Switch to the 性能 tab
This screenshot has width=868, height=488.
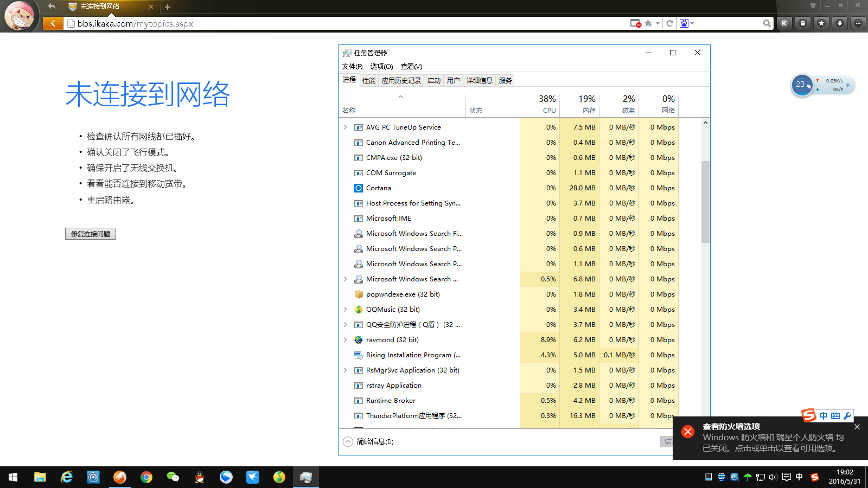(x=369, y=80)
